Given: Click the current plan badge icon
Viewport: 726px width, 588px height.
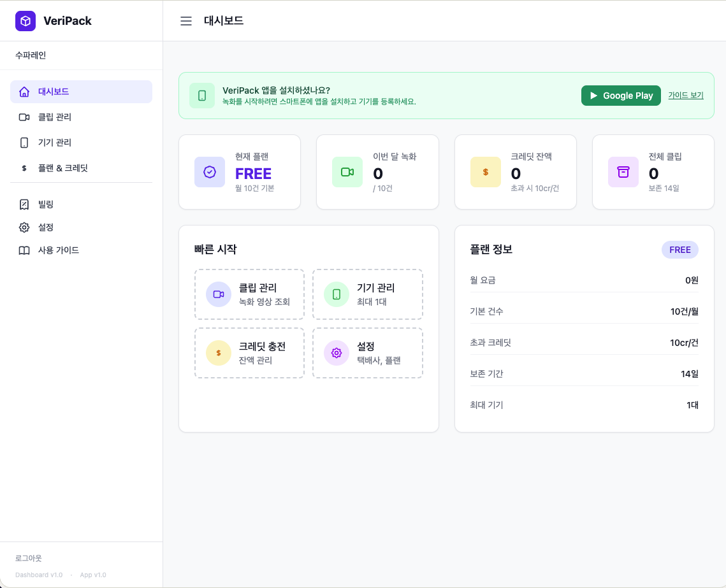Looking at the screenshot, I should coord(210,172).
